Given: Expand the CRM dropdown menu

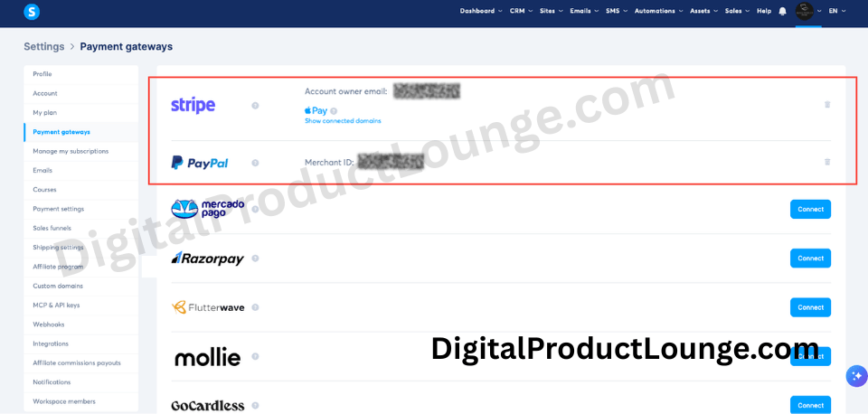Looking at the screenshot, I should (521, 11).
